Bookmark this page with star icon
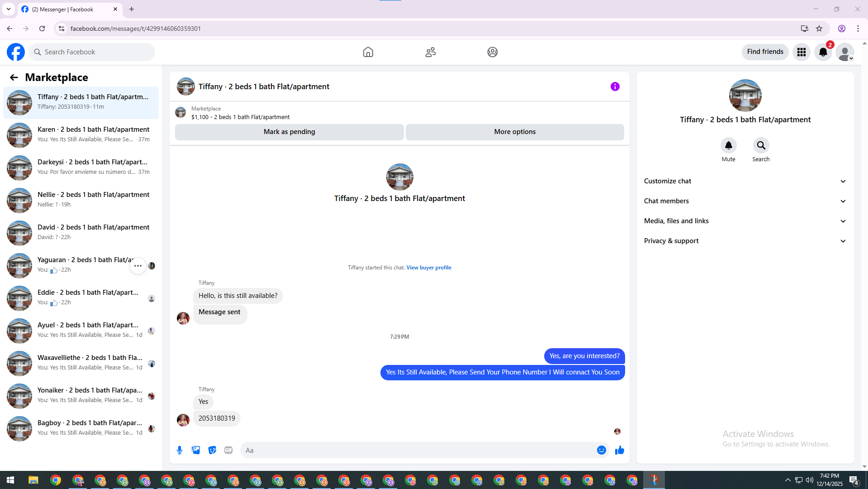Image resolution: width=868 pixels, height=489 pixels. pos(819,29)
